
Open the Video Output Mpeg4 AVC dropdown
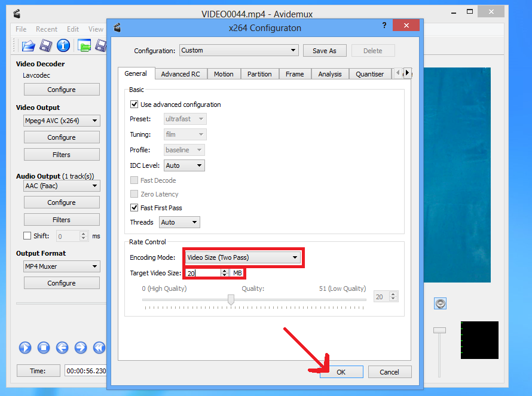(x=62, y=121)
